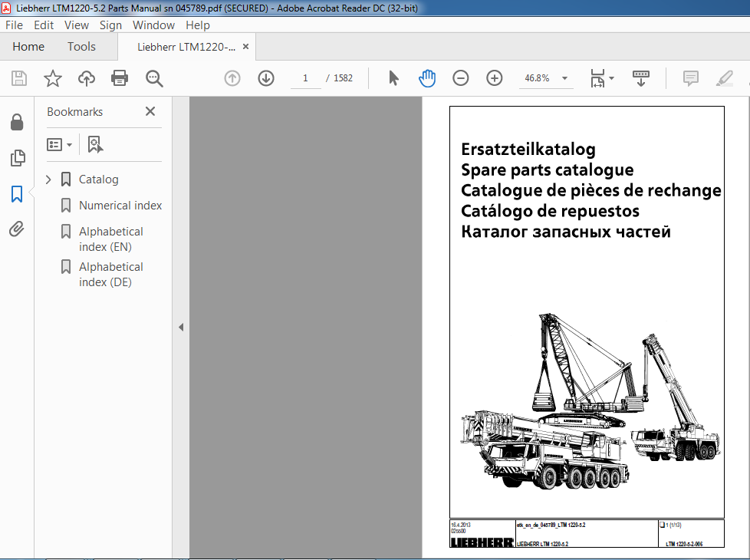Open the View menu

click(77, 25)
